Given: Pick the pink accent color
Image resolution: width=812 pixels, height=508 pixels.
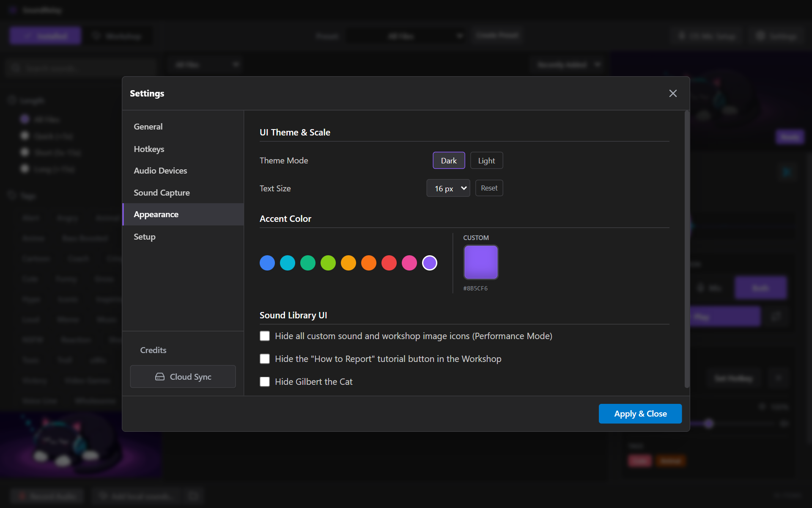Looking at the screenshot, I should 409,263.
